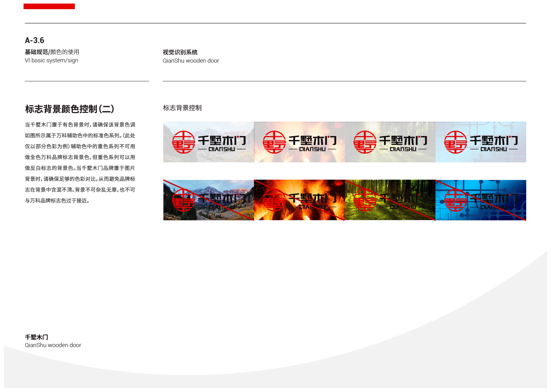
Task: Select the line starting "如图所示属于万科辅助色"
Action: tap(80, 135)
